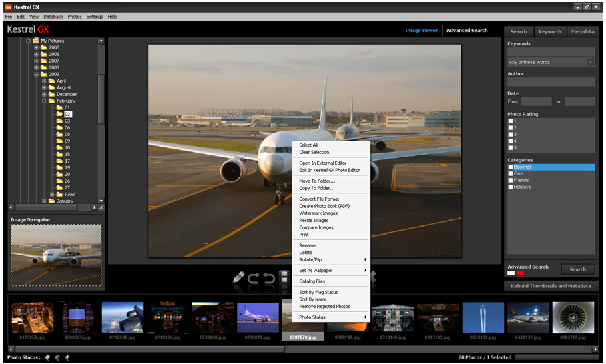This screenshot has height=364, width=606.
Task: Click the first curved arrow rotate icon
Action: click(x=254, y=278)
